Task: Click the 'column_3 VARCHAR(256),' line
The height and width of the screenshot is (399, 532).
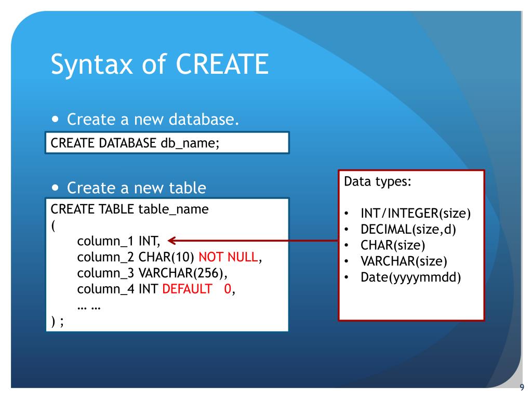Action: click(x=152, y=273)
